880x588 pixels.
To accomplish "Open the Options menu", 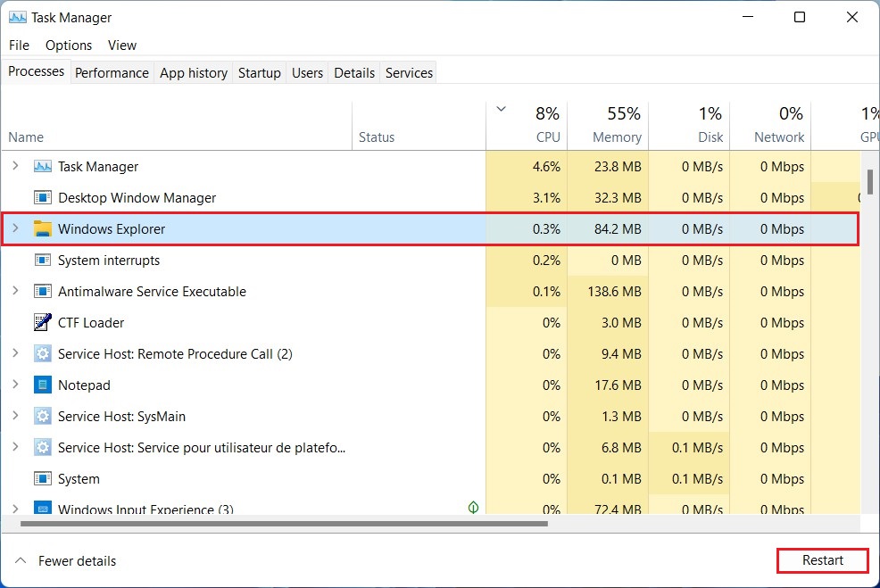I will pos(69,46).
